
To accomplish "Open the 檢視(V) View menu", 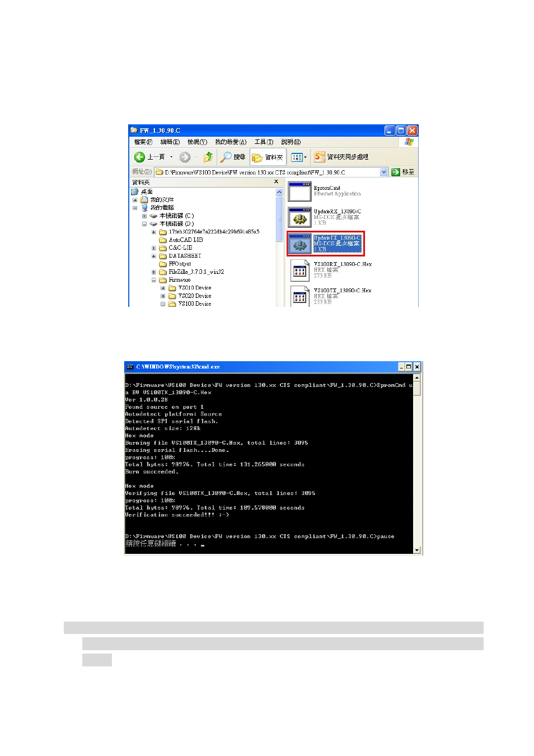I will click(x=197, y=142).
